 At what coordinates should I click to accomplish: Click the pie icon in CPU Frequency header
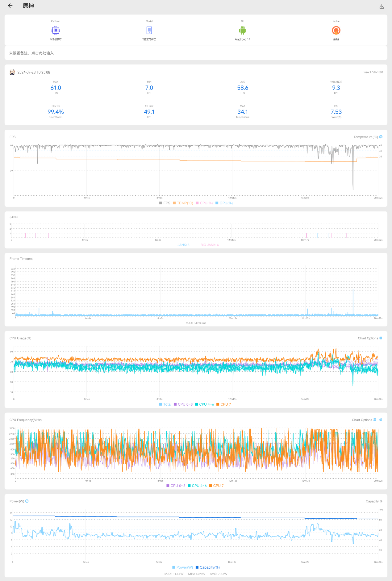click(x=381, y=420)
